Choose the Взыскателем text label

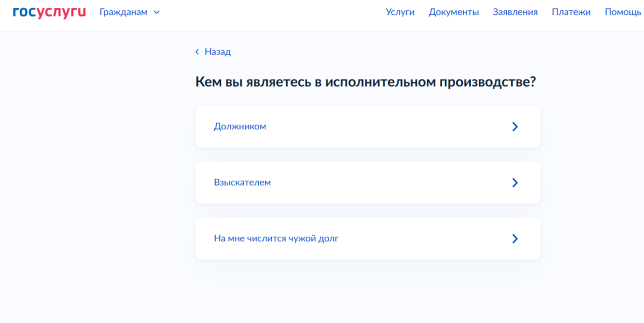[x=242, y=183]
